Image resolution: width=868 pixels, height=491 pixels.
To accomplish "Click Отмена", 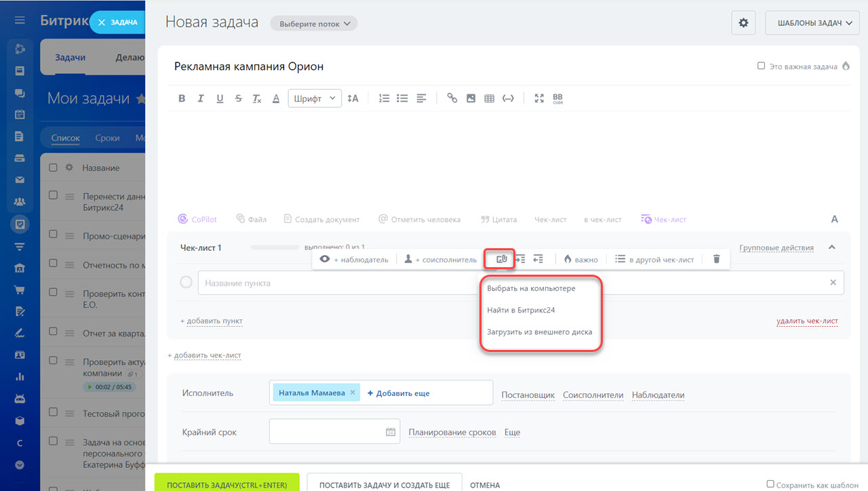I will pos(485,485).
